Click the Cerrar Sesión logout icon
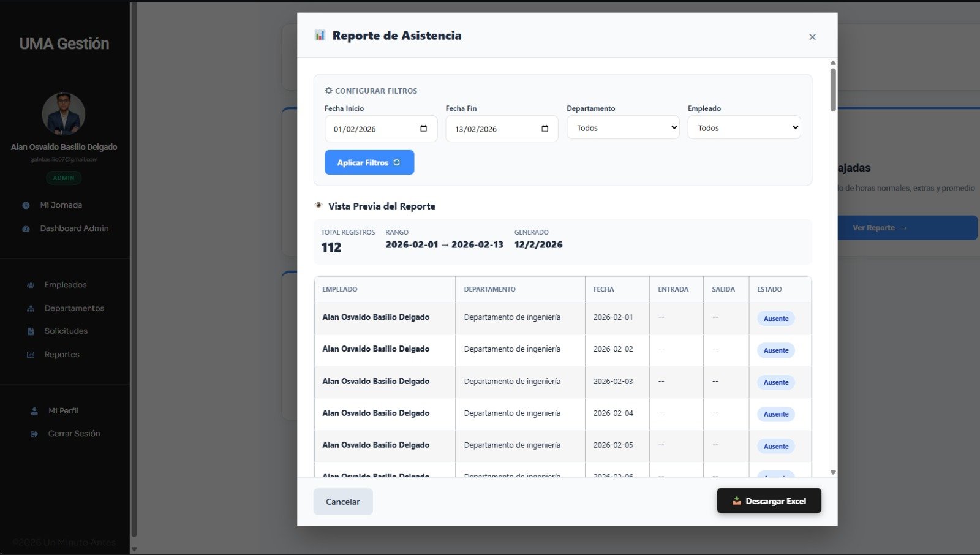 34,434
